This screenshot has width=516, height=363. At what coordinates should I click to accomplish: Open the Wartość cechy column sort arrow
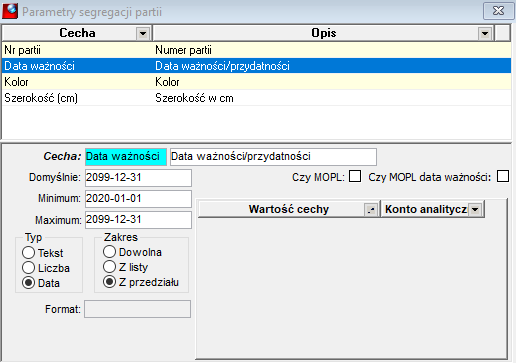371,210
